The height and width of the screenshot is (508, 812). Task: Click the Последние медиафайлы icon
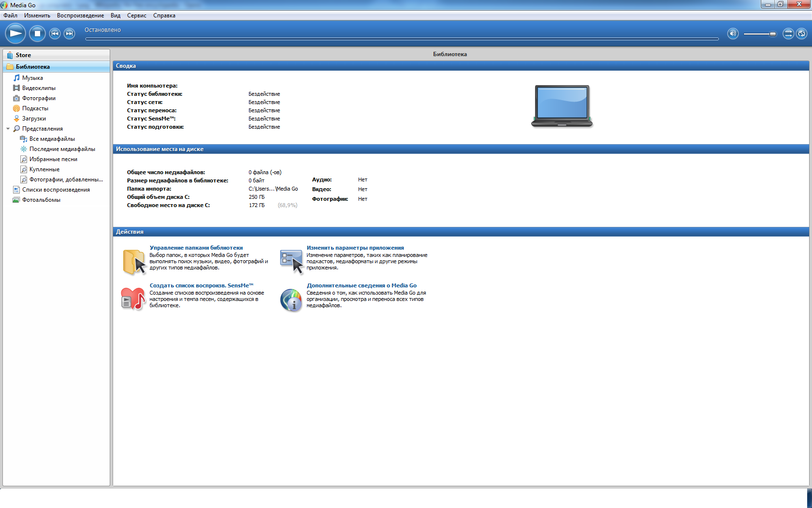(24, 149)
